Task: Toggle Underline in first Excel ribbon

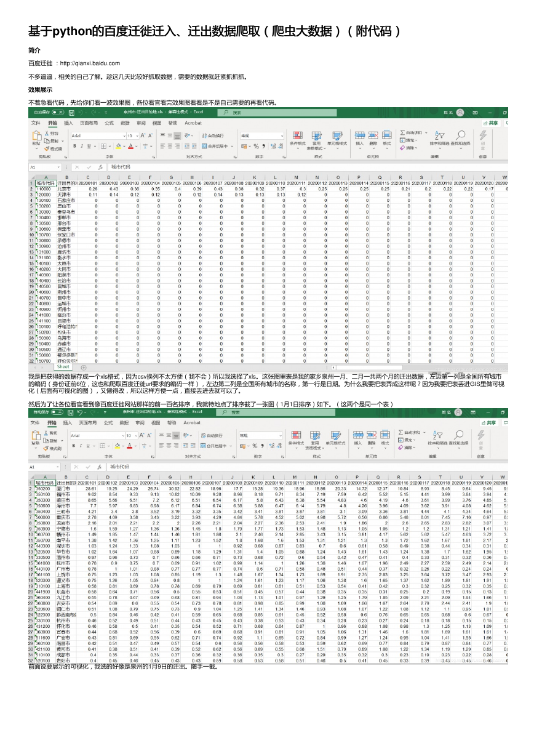Action: tap(89, 146)
